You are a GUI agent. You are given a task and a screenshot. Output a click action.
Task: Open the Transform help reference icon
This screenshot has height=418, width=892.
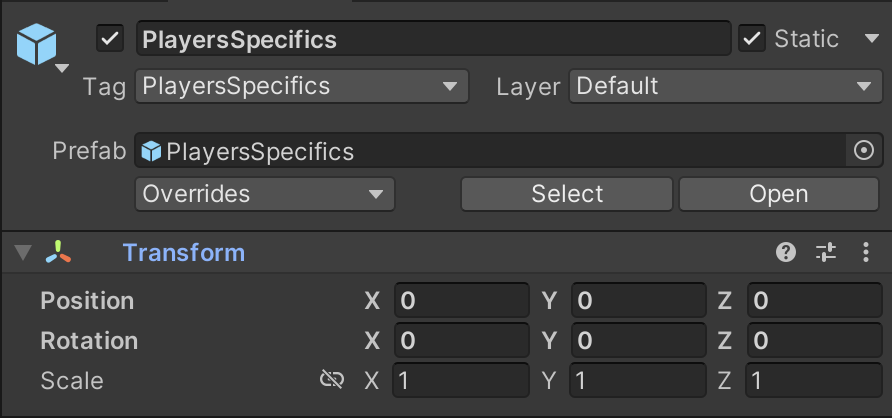click(786, 252)
